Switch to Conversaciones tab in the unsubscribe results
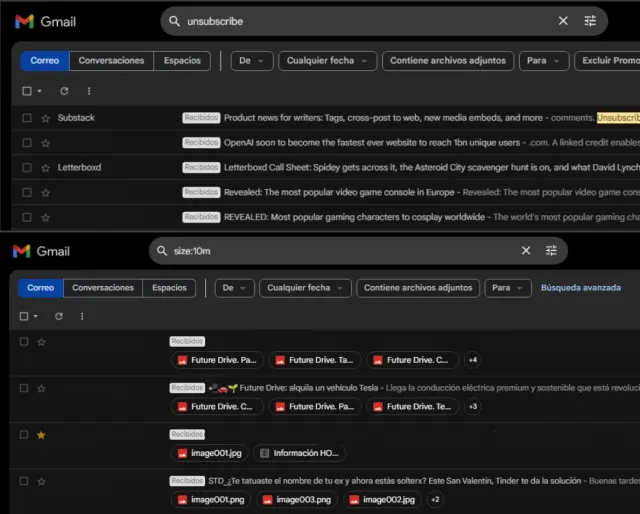Viewport: 640px width, 514px height. point(111,61)
